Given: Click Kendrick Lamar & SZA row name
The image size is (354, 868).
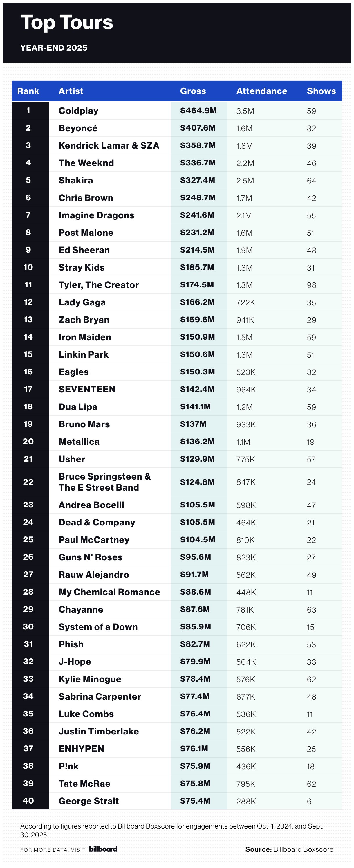Looking at the screenshot, I should pos(109,145).
